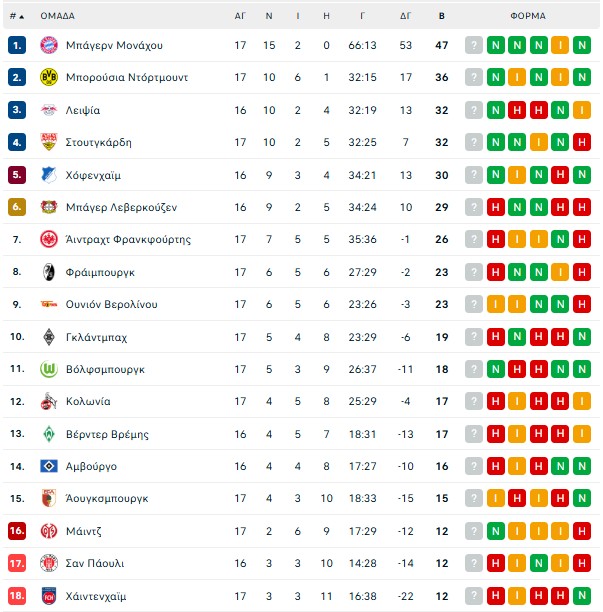Click the Borussia Dortmund BVB logo
Screen dimensions: 603x612
pos(48,77)
